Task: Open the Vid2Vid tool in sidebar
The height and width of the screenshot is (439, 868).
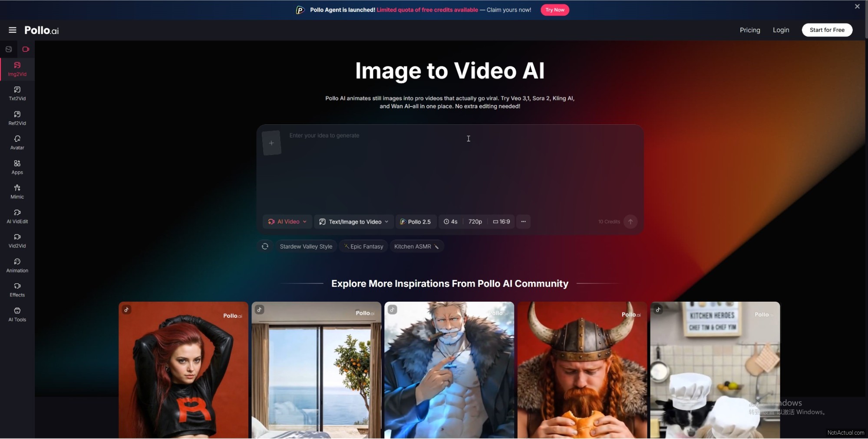Action: pos(17,241)
